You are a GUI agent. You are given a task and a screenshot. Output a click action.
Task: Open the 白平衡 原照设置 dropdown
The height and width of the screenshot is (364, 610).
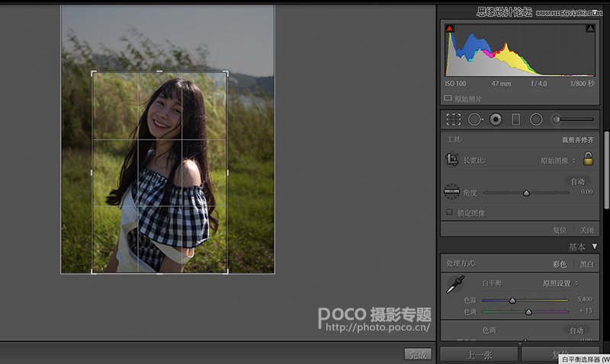[x=560, y=283]
